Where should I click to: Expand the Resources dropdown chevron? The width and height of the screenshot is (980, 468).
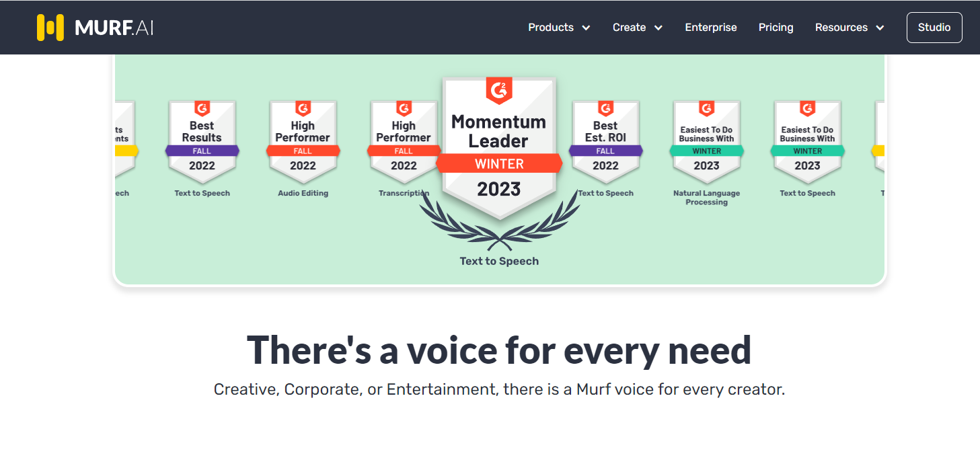880,28
